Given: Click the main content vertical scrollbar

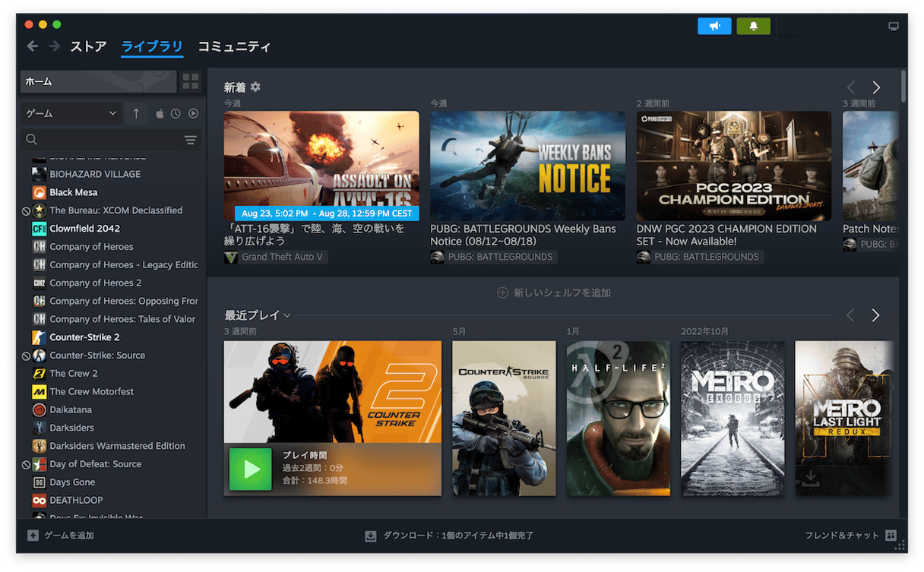Looking at the screenshot, I should coord(903,86).
